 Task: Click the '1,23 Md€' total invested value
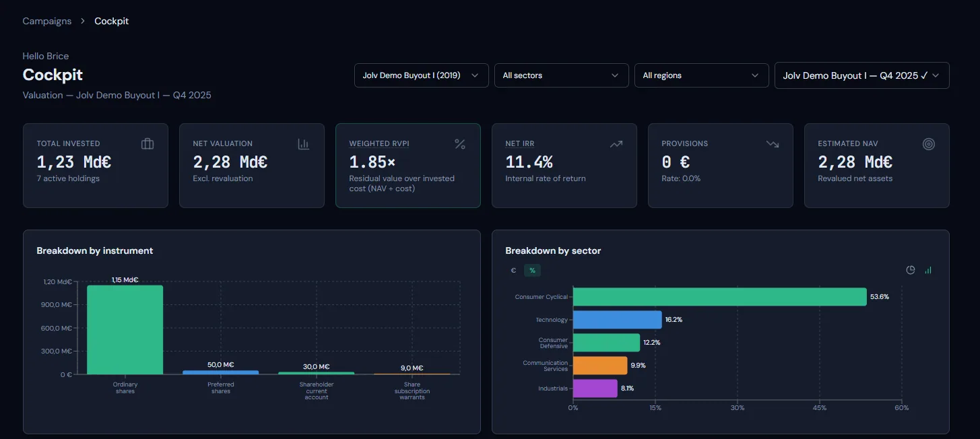[74, 162]
